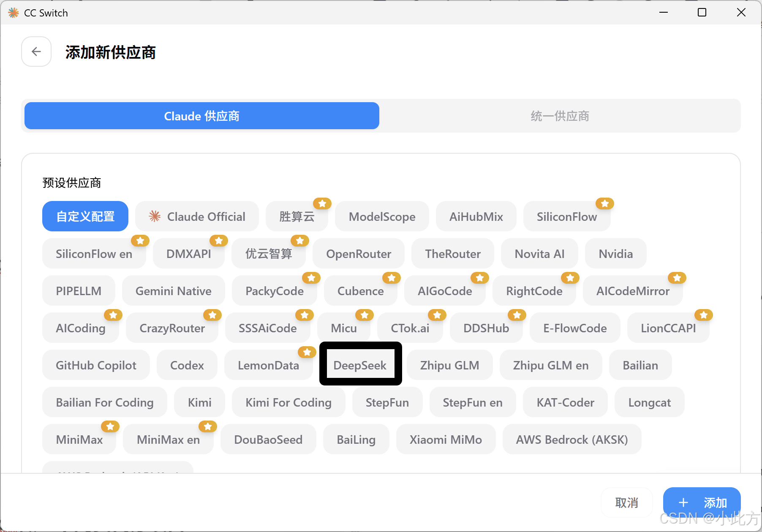Image resolution: width=762 pixels, height=532 pixels.
Task: Select the Nvidia preset
Action: coord(616,253)
